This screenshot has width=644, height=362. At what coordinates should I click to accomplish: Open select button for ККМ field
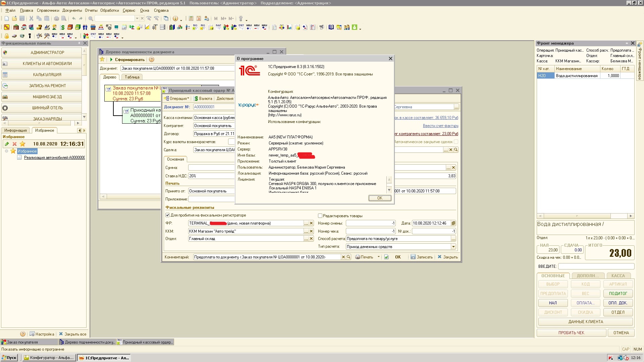tap(306, 231)
